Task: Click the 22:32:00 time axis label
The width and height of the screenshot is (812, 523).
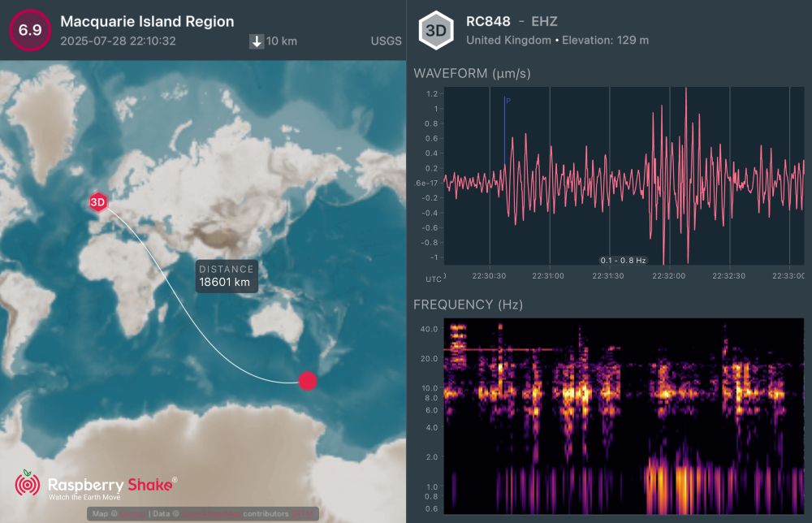Action: [668, 276]
